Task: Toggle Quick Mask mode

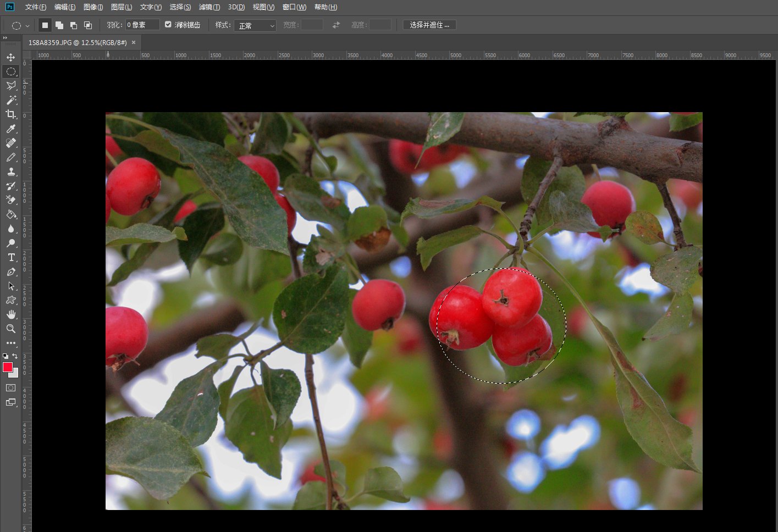Action: (10, 388)
